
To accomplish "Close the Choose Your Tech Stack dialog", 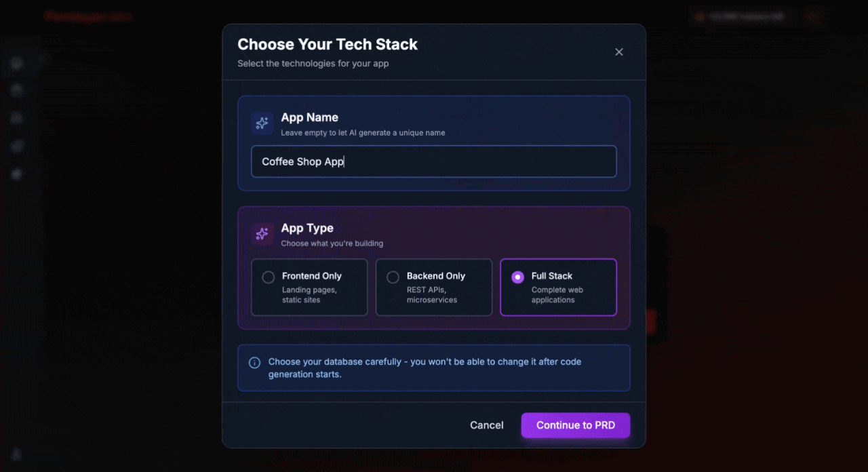I will [618, 52].
